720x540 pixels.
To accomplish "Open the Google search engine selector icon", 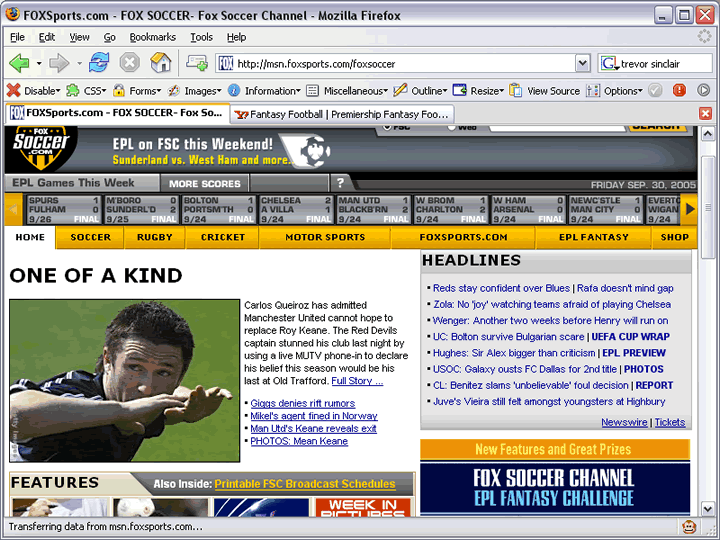I will click(x=610, y=63).
